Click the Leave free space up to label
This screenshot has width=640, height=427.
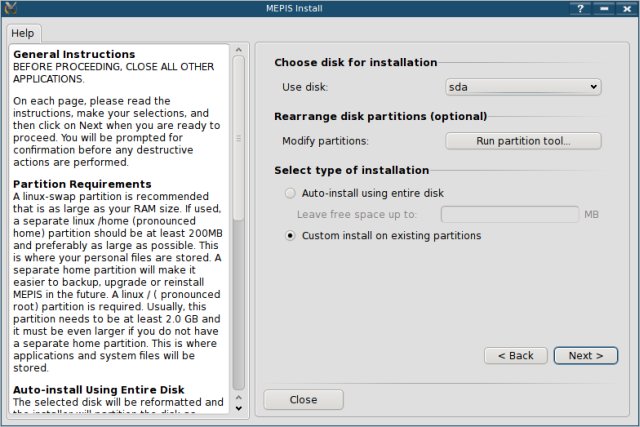(x=357, y=214)
